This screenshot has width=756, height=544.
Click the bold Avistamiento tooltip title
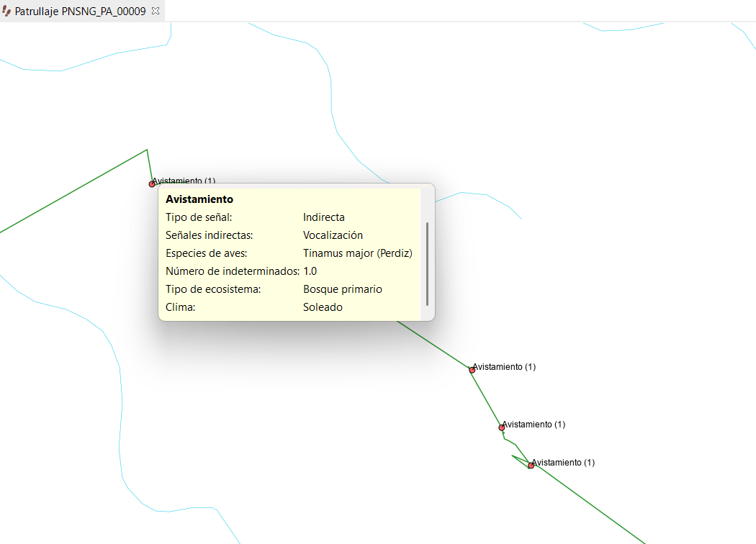coord(199,199)
